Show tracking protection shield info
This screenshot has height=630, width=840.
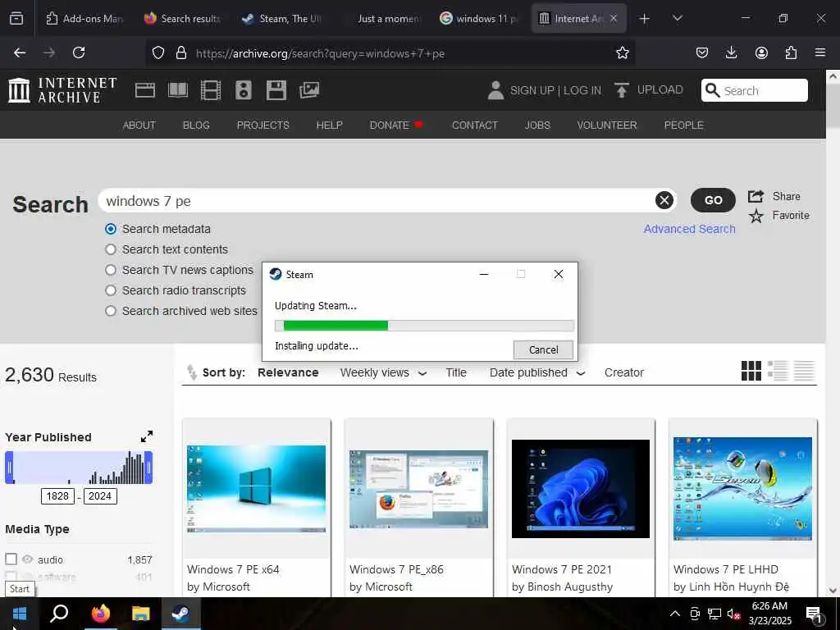coord(158,53)
